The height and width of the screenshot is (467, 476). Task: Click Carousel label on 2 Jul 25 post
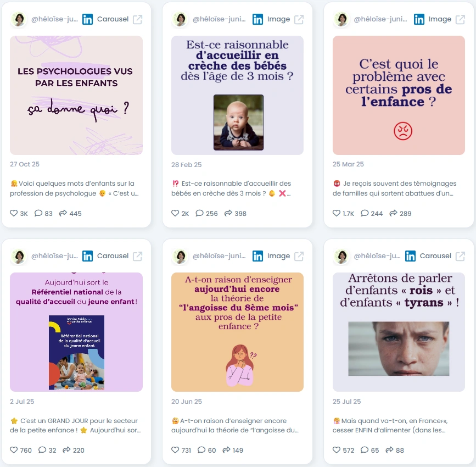(113, 256)
